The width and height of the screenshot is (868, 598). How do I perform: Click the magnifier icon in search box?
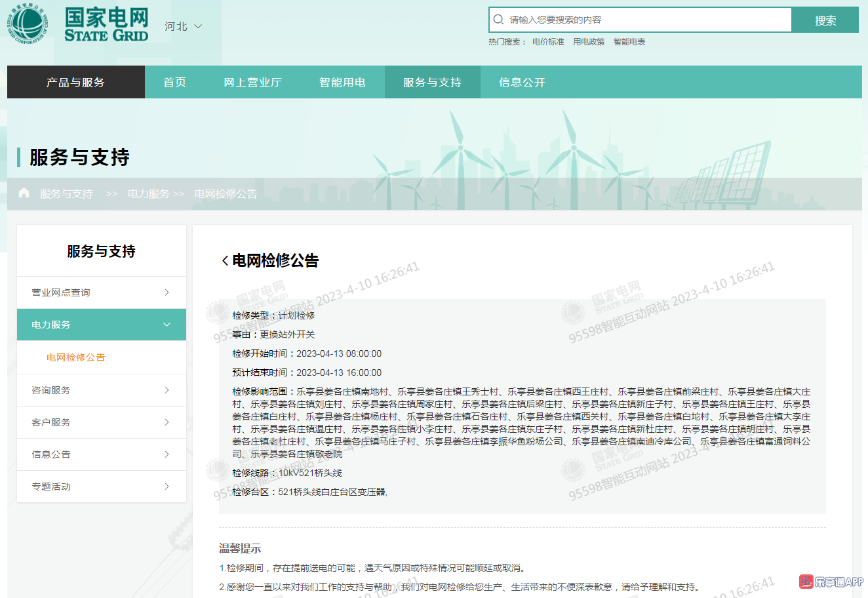click(499, 20)
